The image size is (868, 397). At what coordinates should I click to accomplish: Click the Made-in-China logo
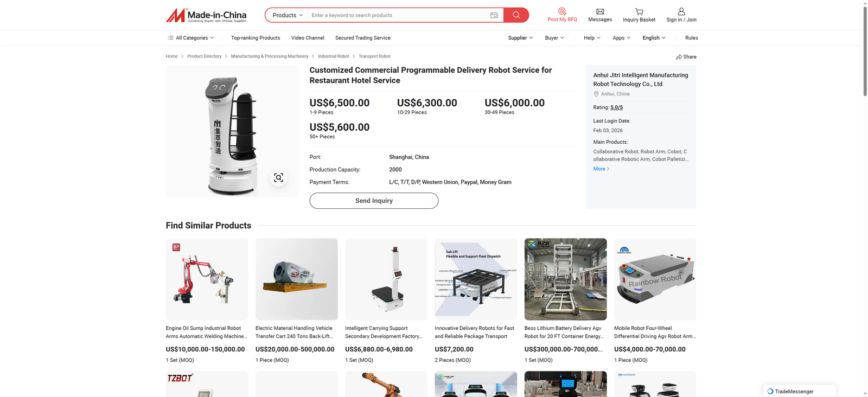coord(206,15)
